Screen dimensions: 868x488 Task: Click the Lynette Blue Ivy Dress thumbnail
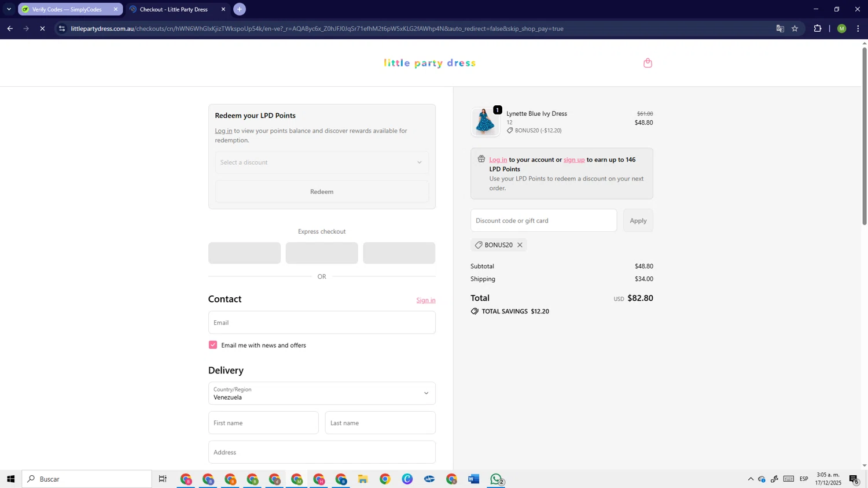pos(485,122)
